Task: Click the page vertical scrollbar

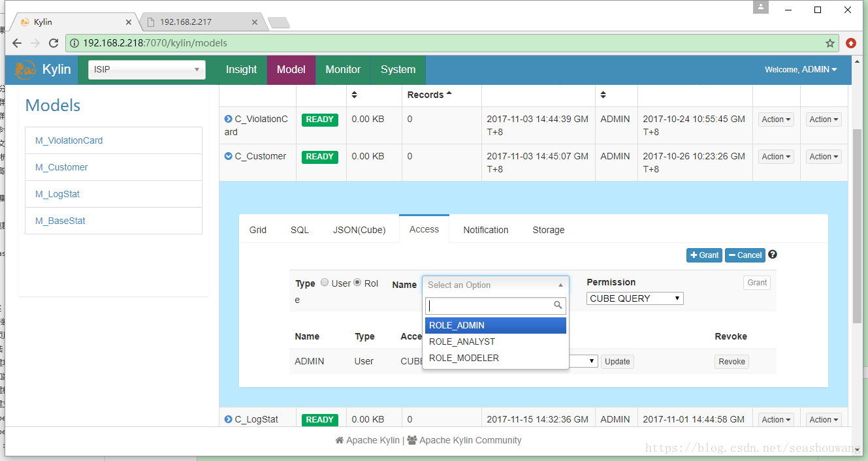Action: (857, 225)
